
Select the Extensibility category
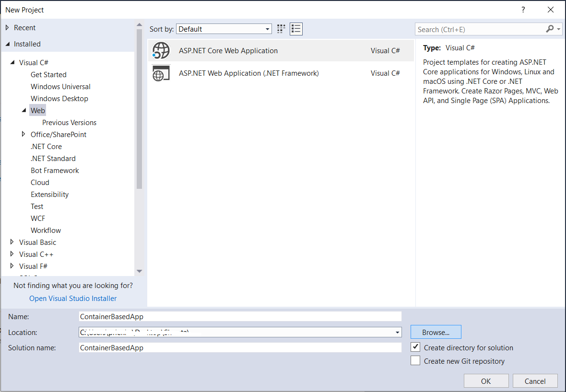point(49,195)
